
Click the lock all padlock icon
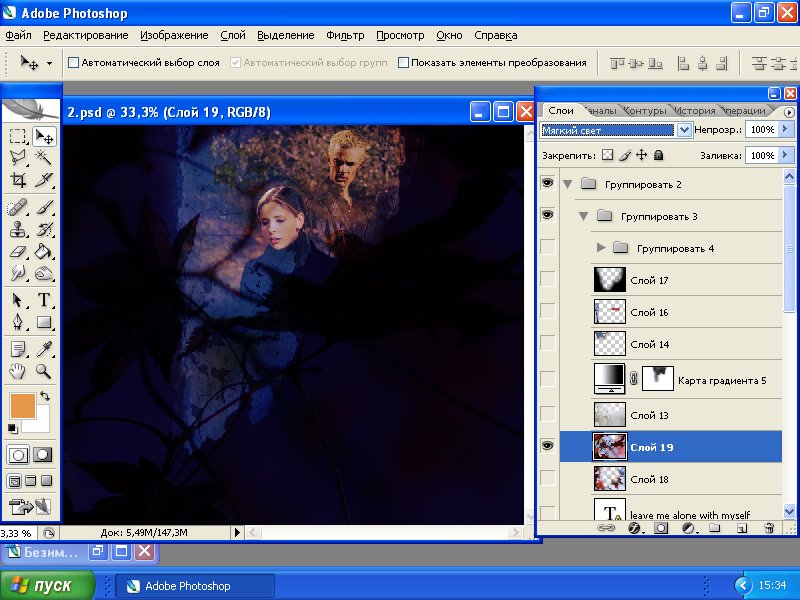click(658, 156)
